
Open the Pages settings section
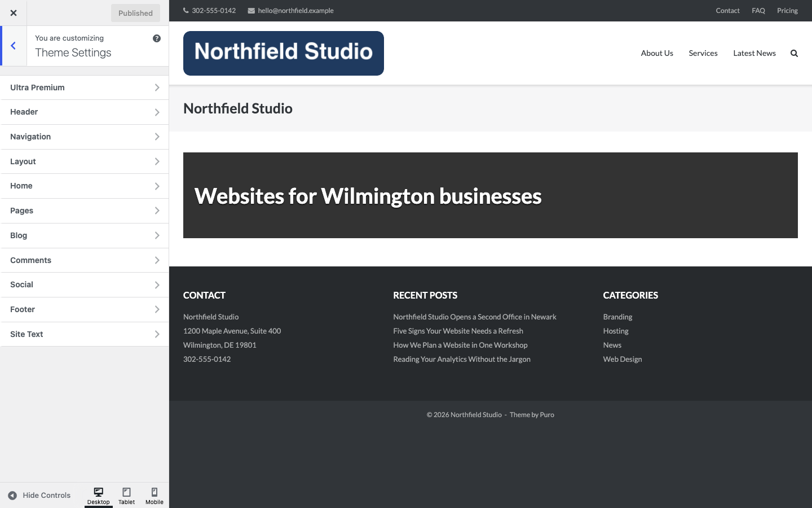85,211
